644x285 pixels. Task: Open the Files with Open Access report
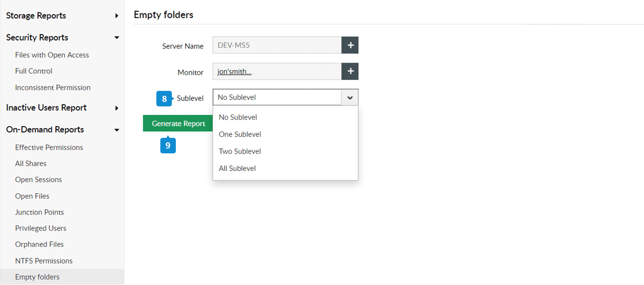click(x=52, y=55)
